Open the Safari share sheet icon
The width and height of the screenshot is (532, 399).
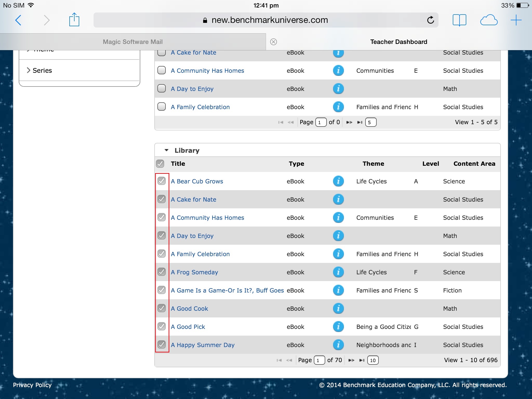pos(74,19)
